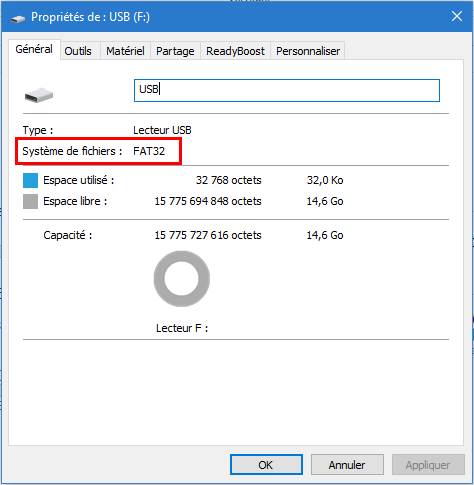Image resolution: width=474 pixels, height=485 pixels.
Task: Go to the ReadyBoost tab
Action: click(235, 51)
